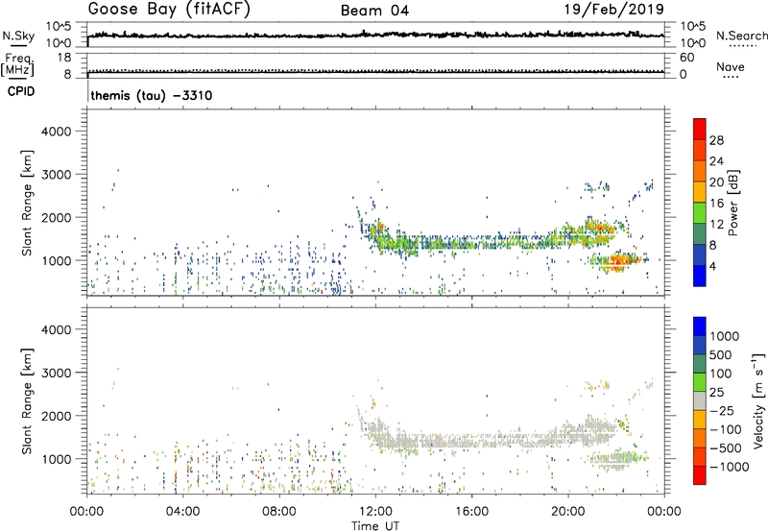Click the "themis (tau) -3310" text
Viewport: 768px width, 532px height.
coord(152,95)
